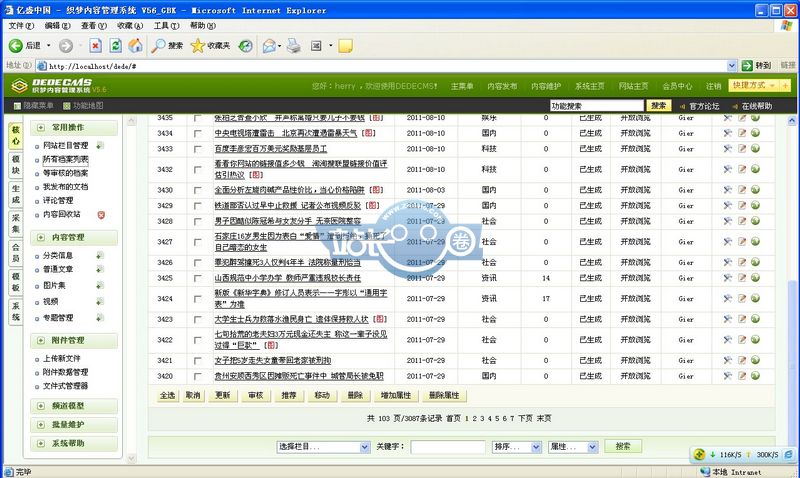Check the box for article 3434

coord(197,134)
